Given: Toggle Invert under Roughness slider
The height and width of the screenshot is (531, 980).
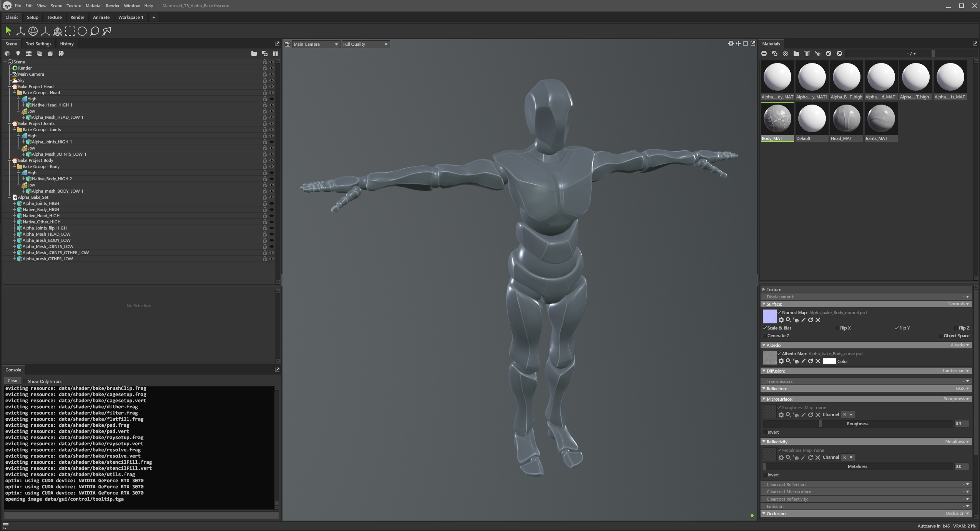Looking at the screenshot, I should pyautogui.click(x=765, y=432).
